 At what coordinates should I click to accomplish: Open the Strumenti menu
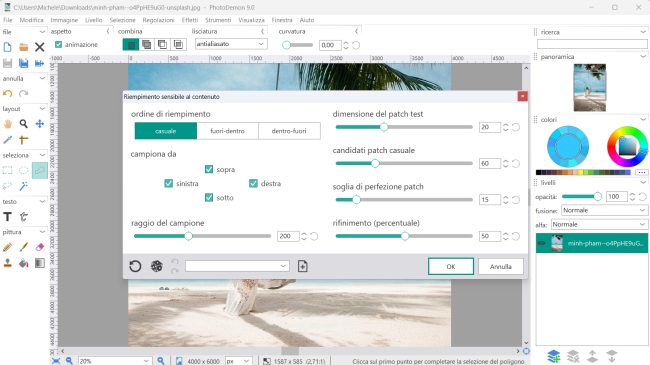[218, 20]
